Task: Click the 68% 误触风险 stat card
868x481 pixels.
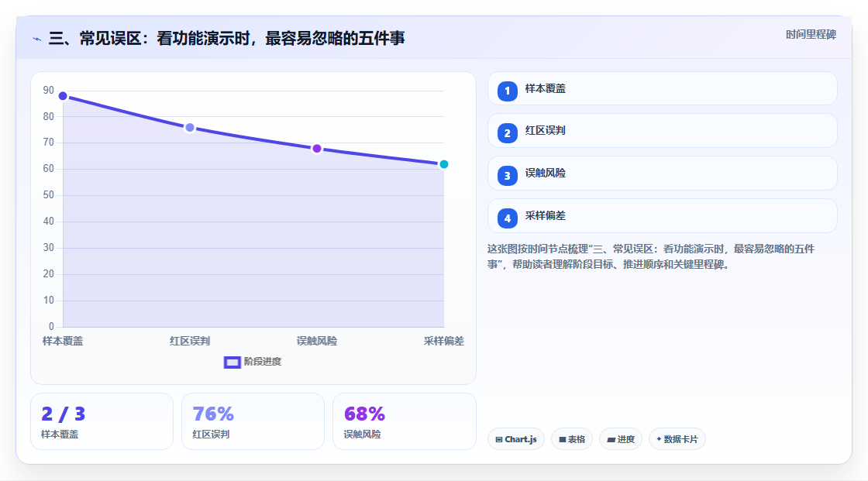Action: pyautogui.click(x=404, y=421)
